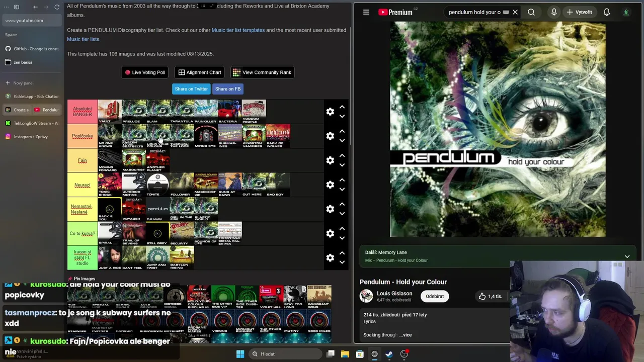Open YouTube notifications bell
Viewport: 644px width, 362px height.
607,12
